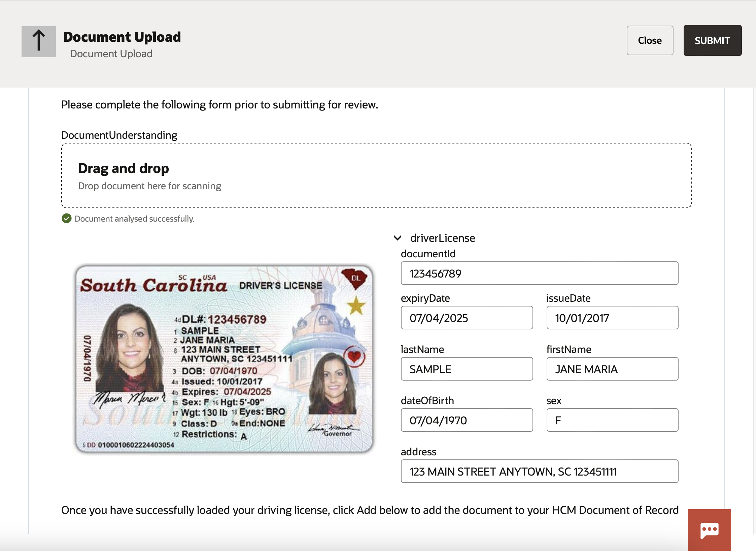This screenshot has height=551, width=756.
Task: Click the Close button
Action: click(650, 40)
